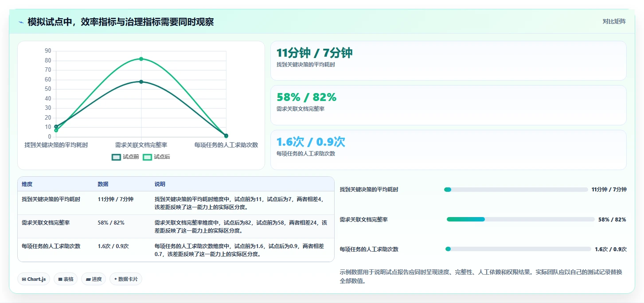Click 找到关键决策的平均耗时 in the table's first column
Screen dimensions: 644x303
[x=51, y=199]
